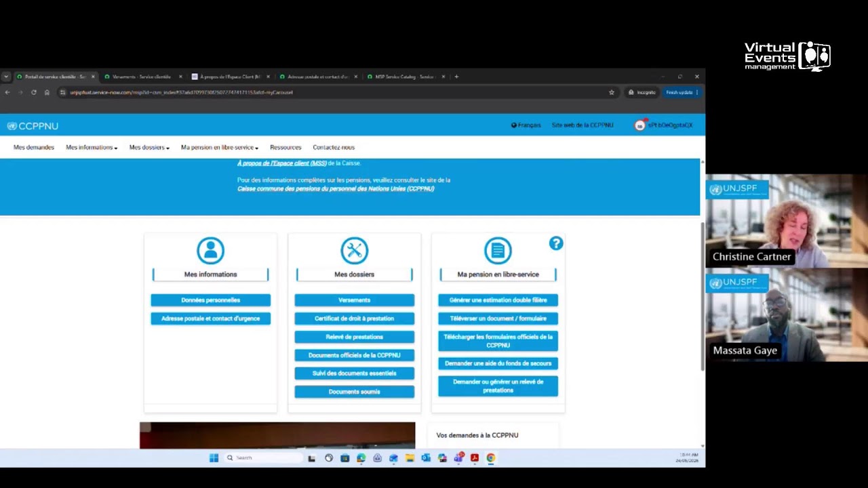Open the Mes demandes menu item
The width and height of the screenshot is (868, 488).
[34, 147]
